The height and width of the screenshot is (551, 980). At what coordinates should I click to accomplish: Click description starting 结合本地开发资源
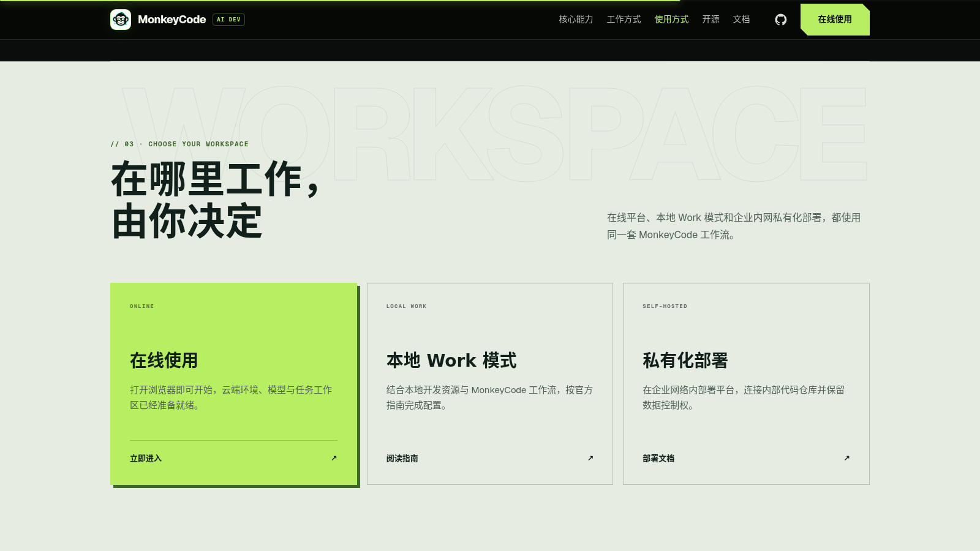[489, 397]
